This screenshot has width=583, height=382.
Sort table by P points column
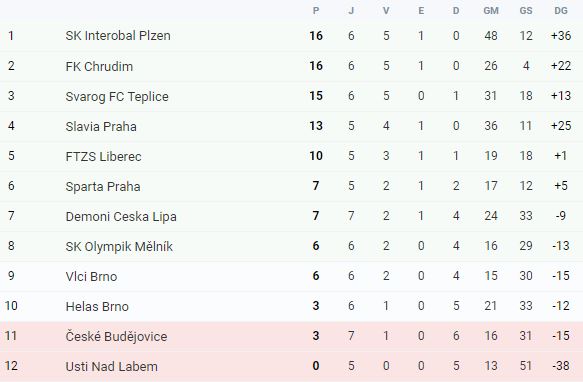316,11
